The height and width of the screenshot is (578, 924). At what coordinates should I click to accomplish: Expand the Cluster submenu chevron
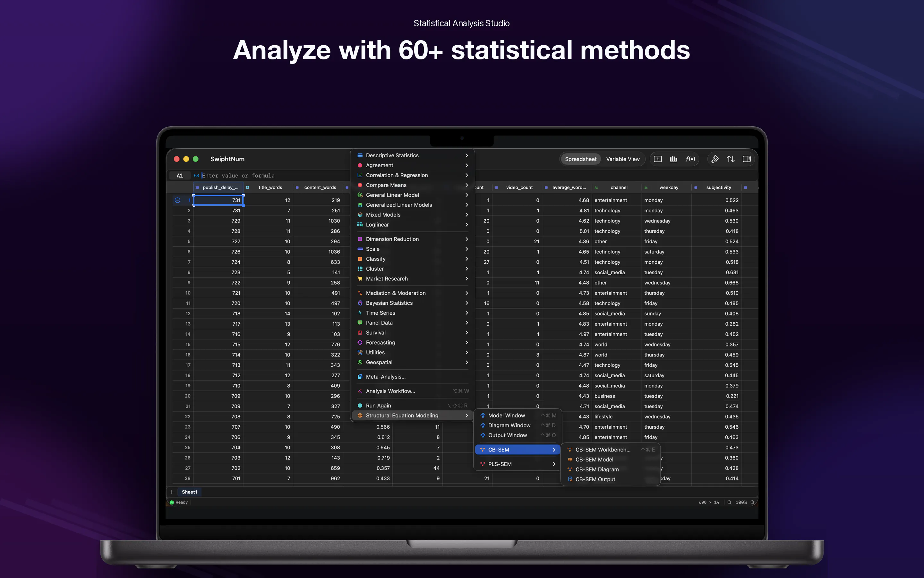click(x=466, y=269)
